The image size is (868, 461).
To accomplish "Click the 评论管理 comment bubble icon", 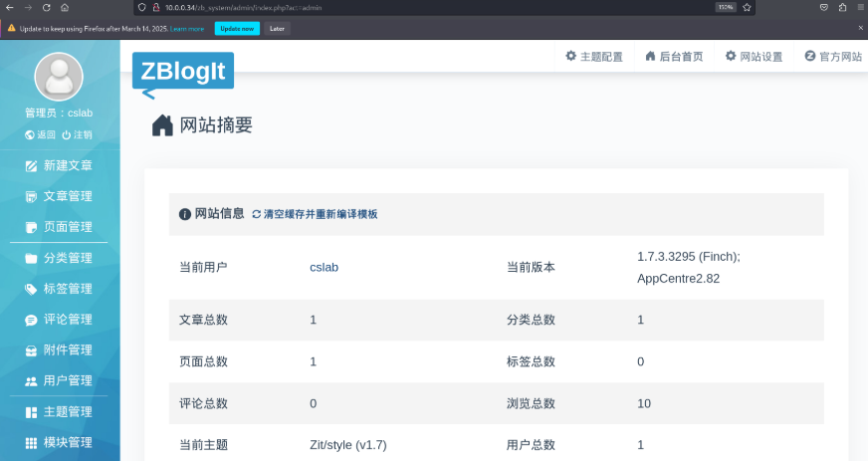I will pyautogui.click(x=32, y=321).
